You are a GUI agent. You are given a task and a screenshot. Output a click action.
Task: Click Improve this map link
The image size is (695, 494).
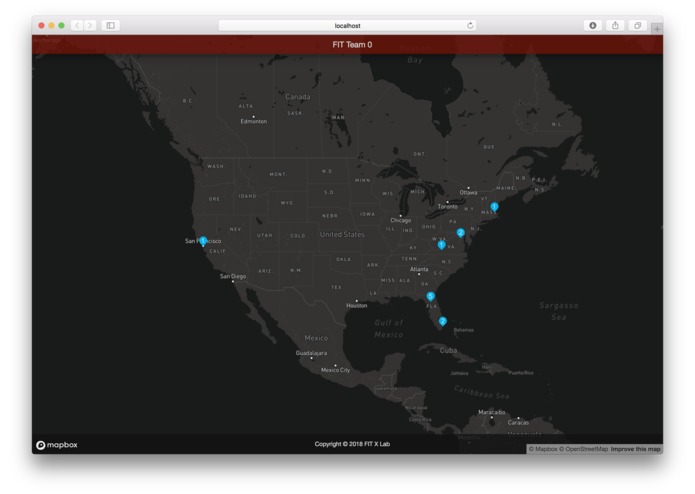point(636,449)
